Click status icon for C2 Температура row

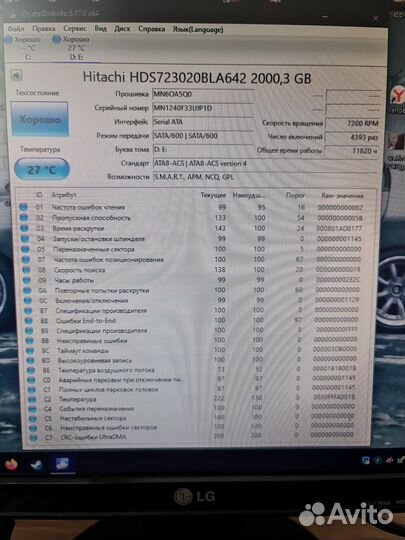[x=32, y=399]
